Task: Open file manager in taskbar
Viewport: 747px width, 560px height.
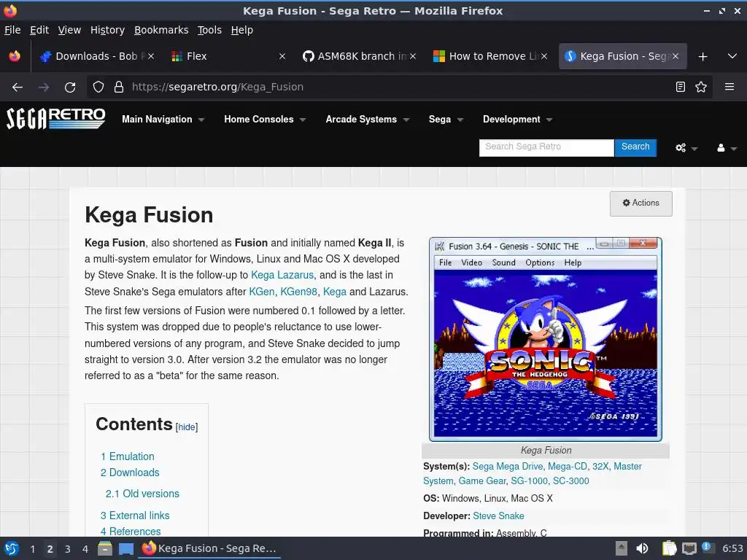Action: (105, 548)
